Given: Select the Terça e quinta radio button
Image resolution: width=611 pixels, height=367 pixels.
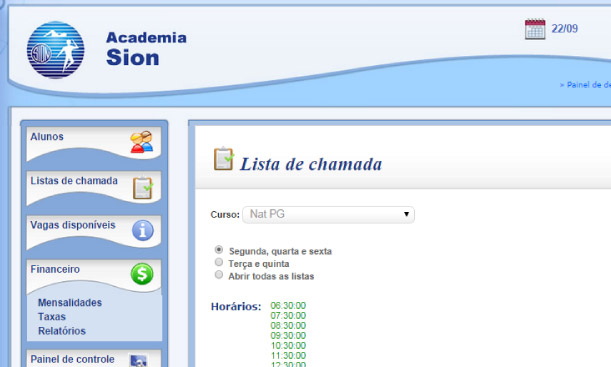Looking at the screenshot, I should [x=219, y=262].
